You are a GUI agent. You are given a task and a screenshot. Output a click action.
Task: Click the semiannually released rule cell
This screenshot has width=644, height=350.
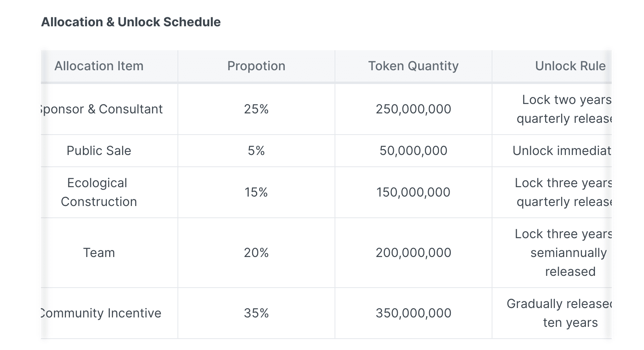[x=569, y=253]
